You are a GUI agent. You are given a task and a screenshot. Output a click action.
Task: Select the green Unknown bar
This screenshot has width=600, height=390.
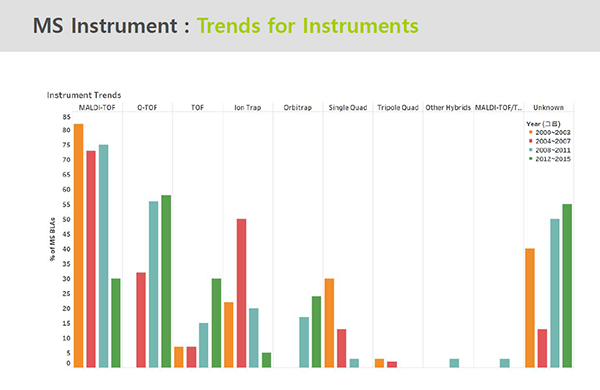click(567, 286)
